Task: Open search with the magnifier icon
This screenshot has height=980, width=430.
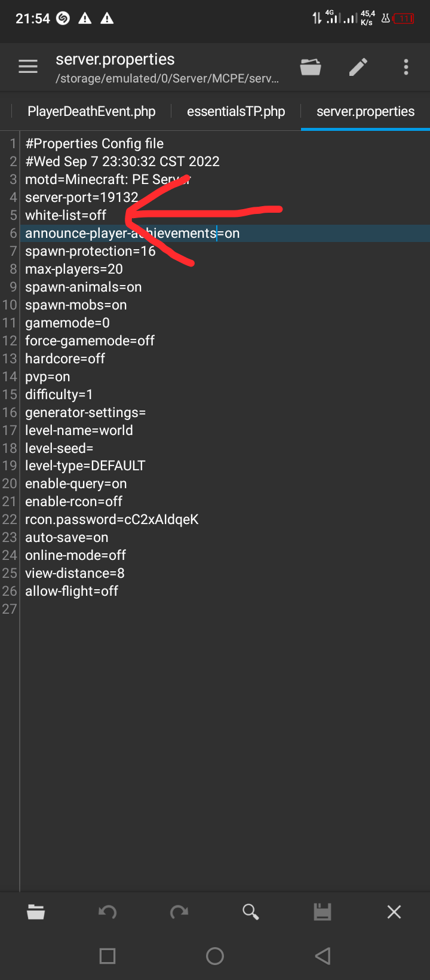Action: pyautogui.click(x=251, y=912)
